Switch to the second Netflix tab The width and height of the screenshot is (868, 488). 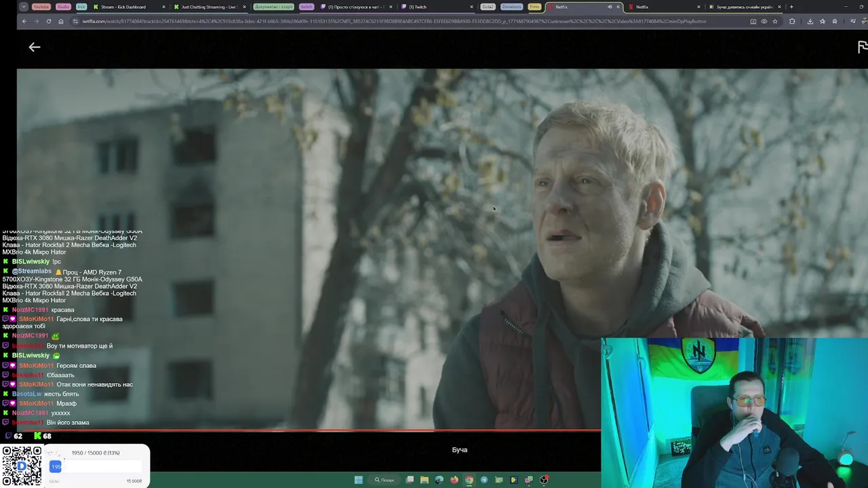(x=665, y=7)
